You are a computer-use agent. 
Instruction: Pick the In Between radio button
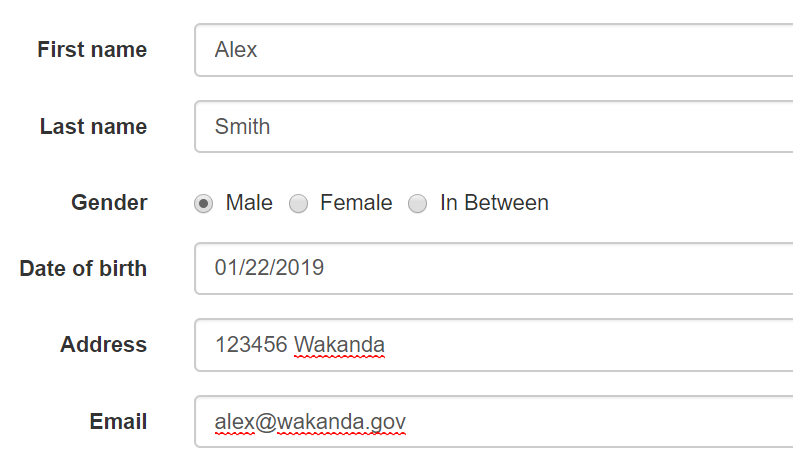point(418,204)
